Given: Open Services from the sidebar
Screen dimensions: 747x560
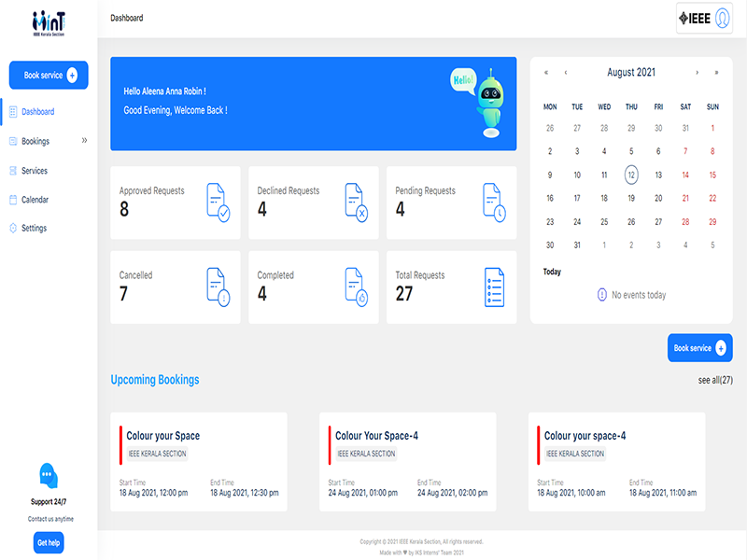Looking at the screenshot, I should coord(35,171).
